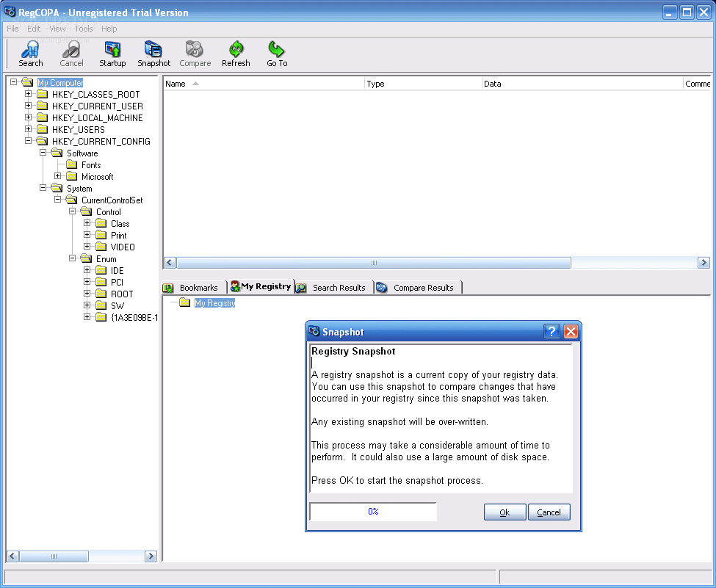
Task: Open the Help menu
Action: tap(109, 29)
